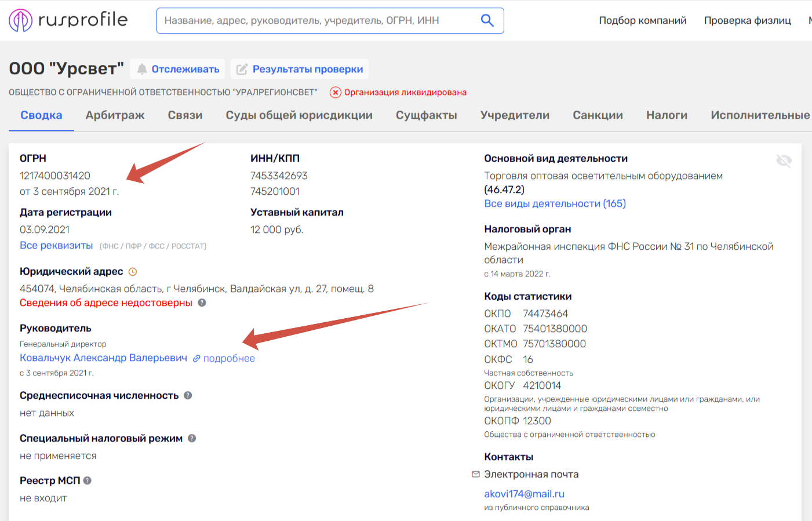Toggle the crossed-eye visibility icon
Viewport: 812px width, 521px height.
pos(784,161)
